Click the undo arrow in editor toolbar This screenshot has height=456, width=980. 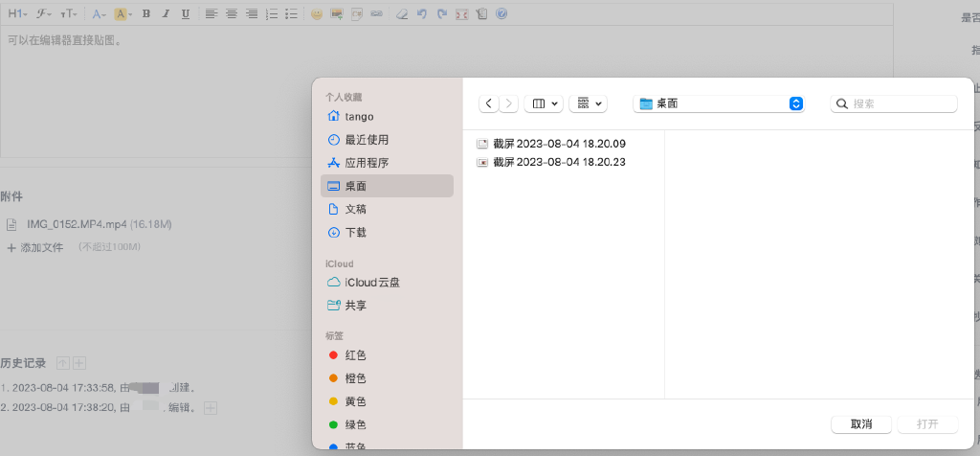(421, 14)
